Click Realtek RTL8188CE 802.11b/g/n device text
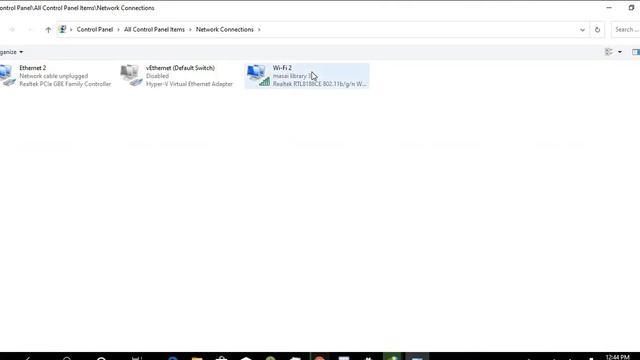 point(320,84)
